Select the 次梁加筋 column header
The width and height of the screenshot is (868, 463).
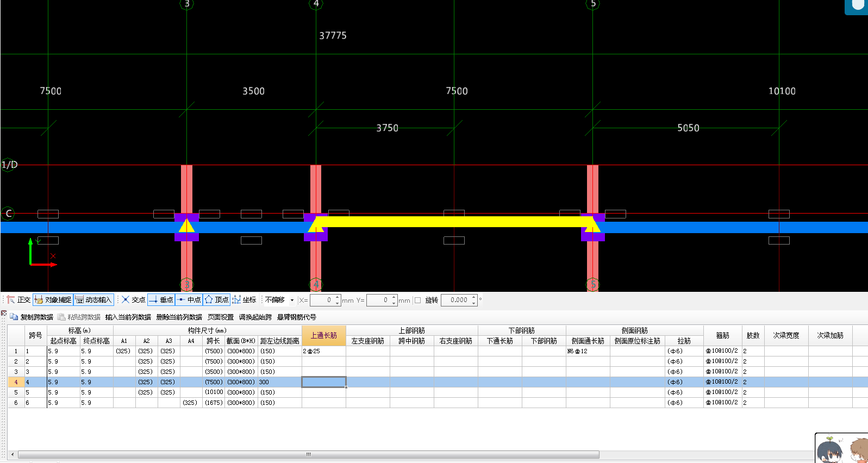click(x=830, y=335)
